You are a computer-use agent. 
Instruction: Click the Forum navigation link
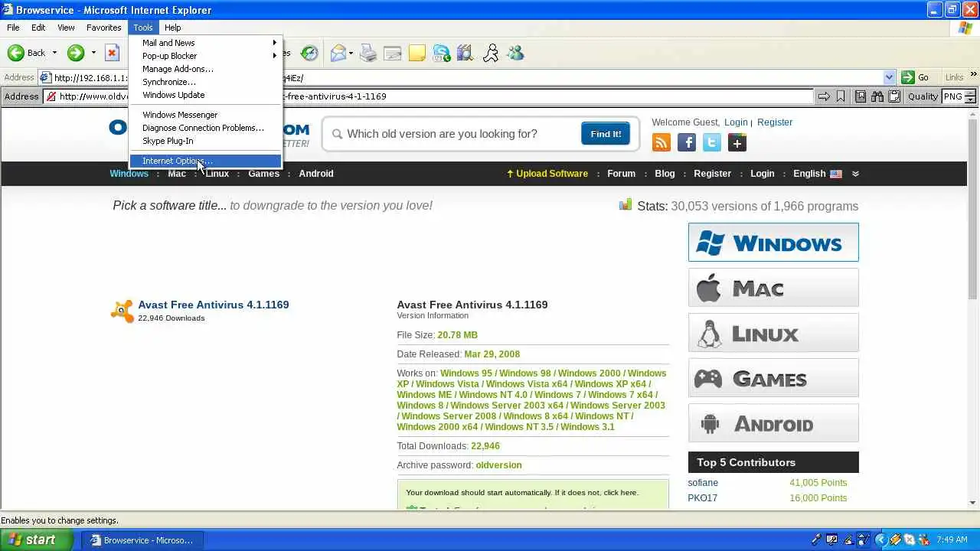pos(621,174)
